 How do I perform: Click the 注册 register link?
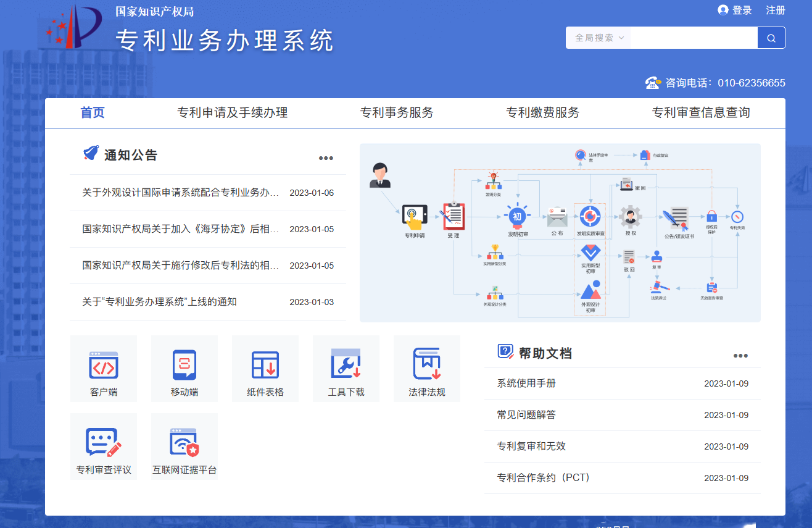point(776,10)
